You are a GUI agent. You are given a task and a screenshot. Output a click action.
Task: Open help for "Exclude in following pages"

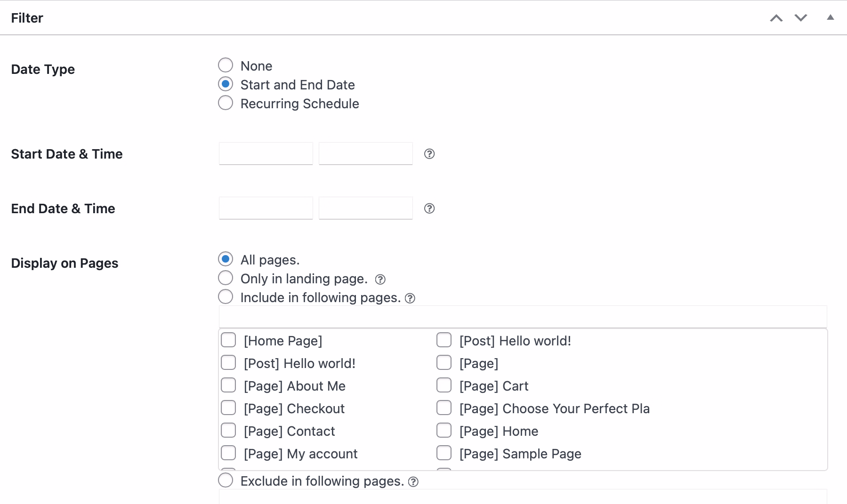point(413,481)
